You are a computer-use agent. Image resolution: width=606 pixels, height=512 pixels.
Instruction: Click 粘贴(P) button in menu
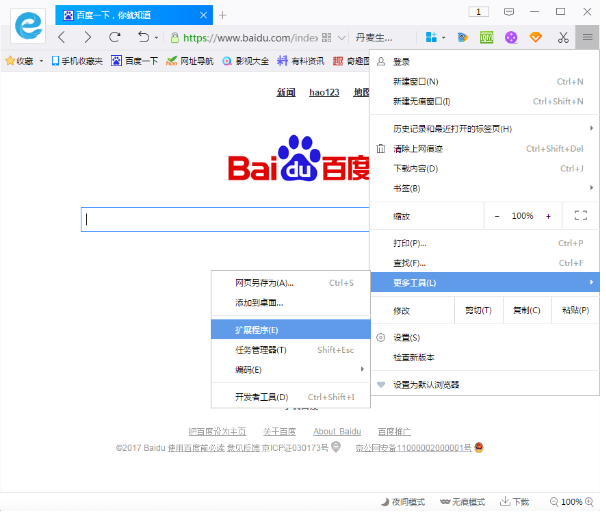(x=575, y=310)
